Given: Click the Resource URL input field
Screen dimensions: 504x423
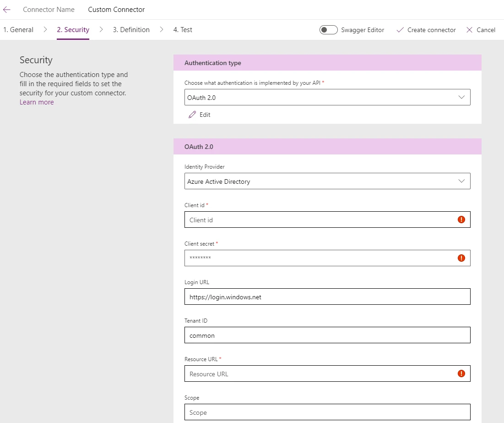Looking at the screenshot, I should point(320,374).
